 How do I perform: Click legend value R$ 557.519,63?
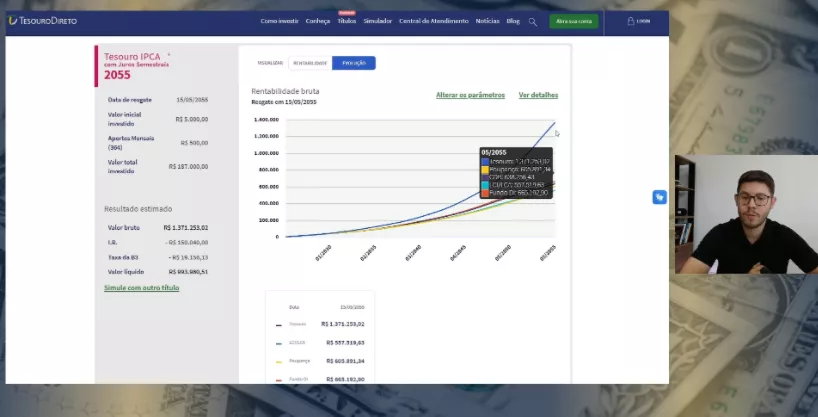point(345,343)
